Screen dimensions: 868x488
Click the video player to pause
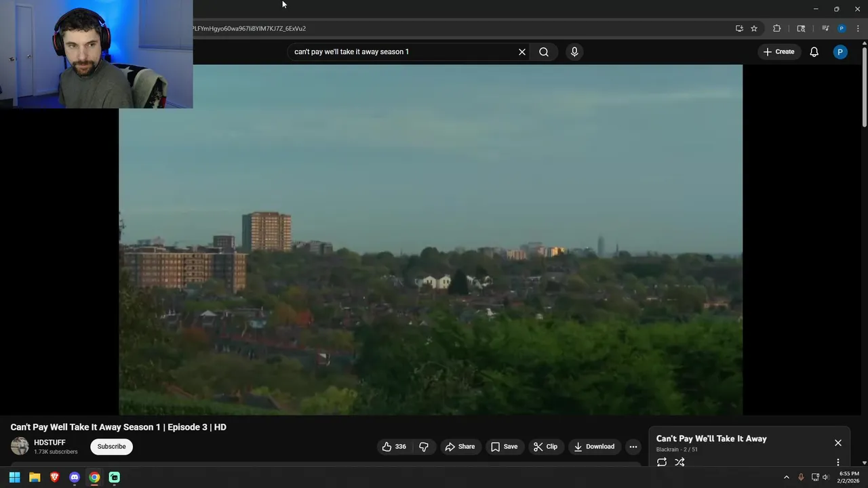(x=431, y=240)
